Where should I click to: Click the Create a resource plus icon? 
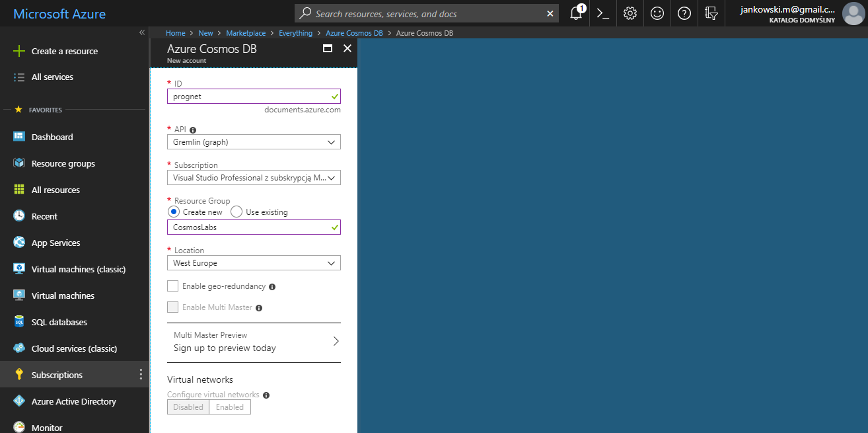(x=19, y=51)
